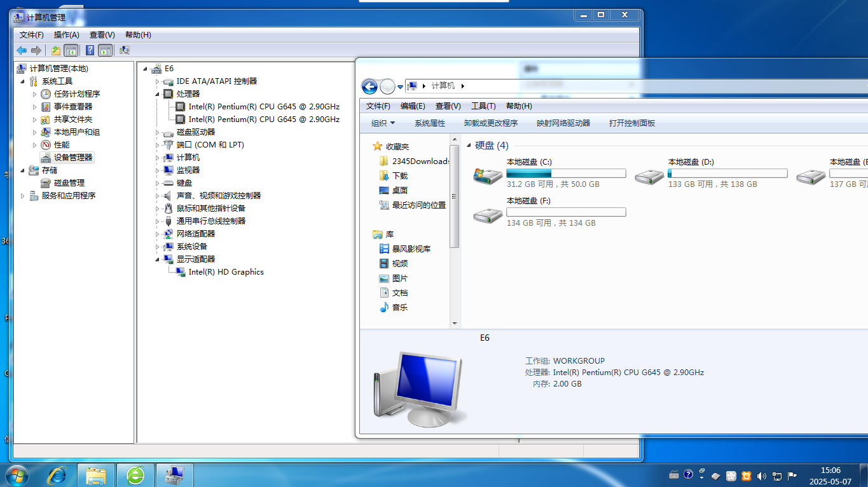Select 磁盘管理 (Disk Management) in left tree
Screen dimensions: 868x487
point(69,182)
